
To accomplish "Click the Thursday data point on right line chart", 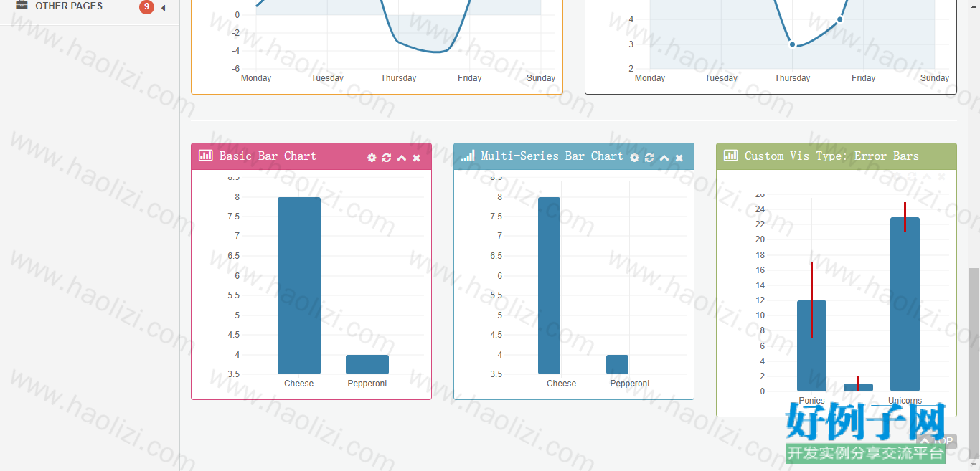I will click(x=793, y=44).
